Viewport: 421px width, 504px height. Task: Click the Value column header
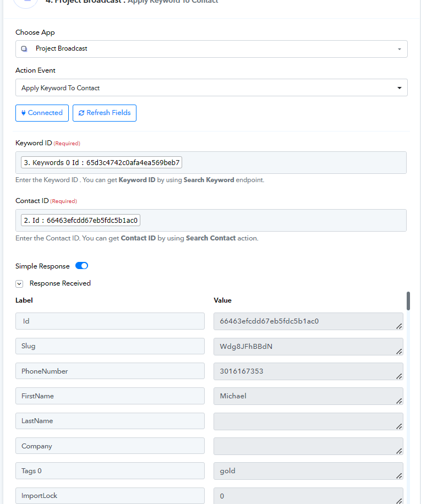point(222,300)
